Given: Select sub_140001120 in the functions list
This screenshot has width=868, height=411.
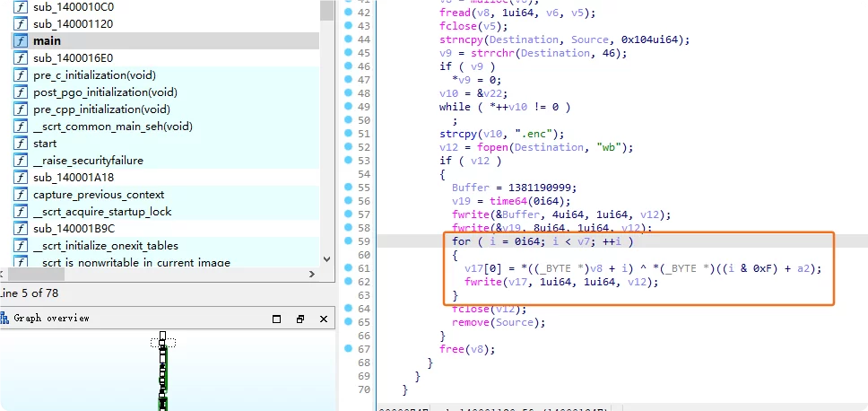Looking at the screenshot, I should coord(74,24).
